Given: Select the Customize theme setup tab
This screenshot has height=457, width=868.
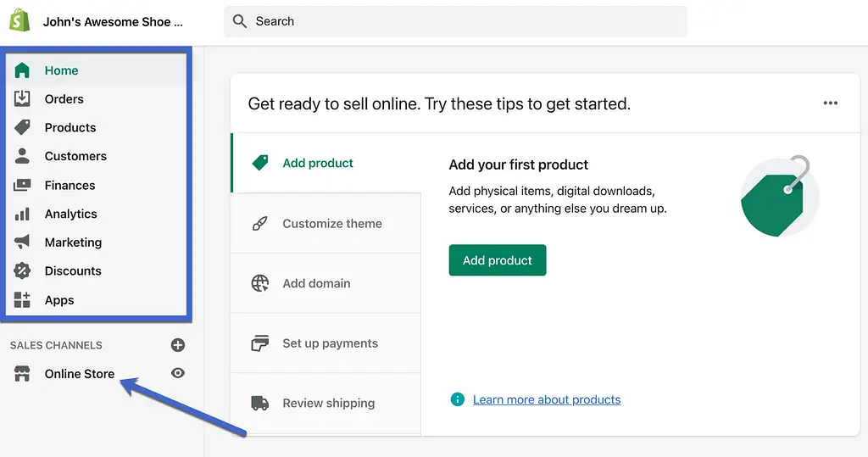Looking at the screenshot, I should [326, 223].
